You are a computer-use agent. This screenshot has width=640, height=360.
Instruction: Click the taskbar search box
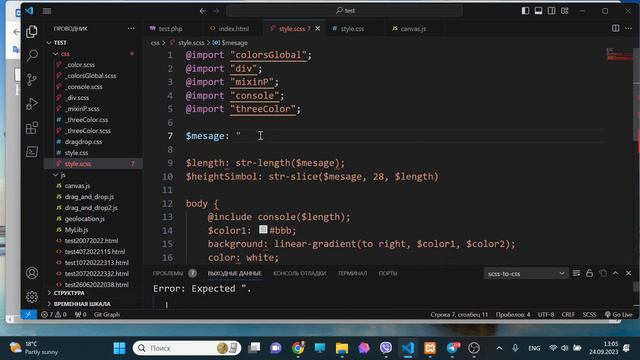[187, 348]
